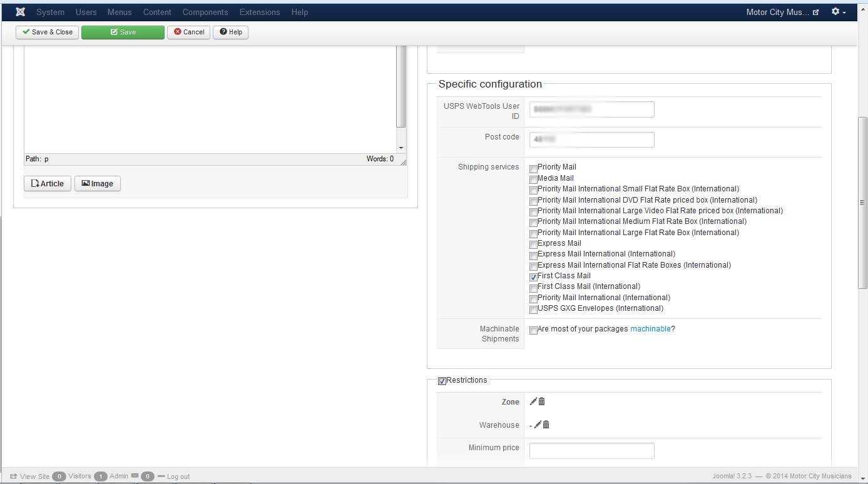
Task: Click the messages envelope icon in status bar
Action: coord(135,476)
